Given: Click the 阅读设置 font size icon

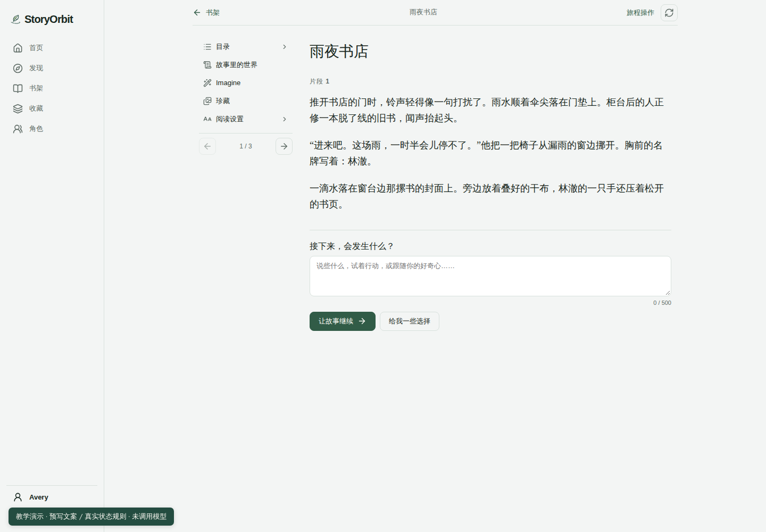Looking at the screenshot, I should click(207, 119).
